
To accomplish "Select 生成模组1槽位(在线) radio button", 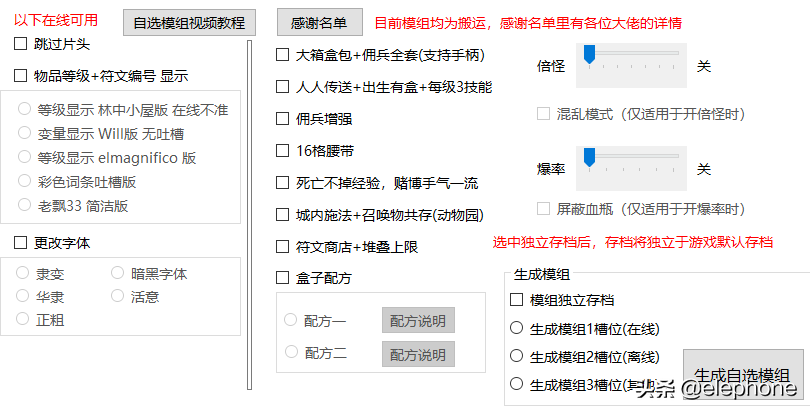I will 517,328.
